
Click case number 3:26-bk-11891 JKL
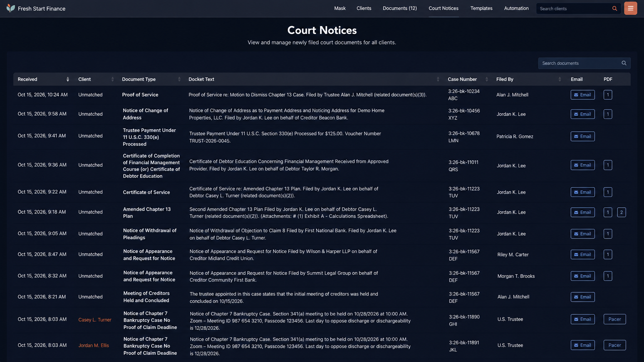464,346
